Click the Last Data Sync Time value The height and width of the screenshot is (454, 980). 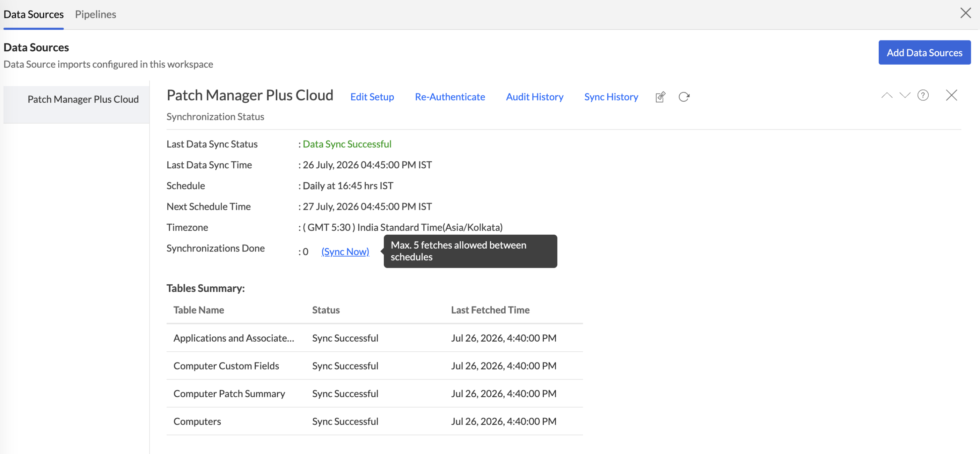coord(367,165)
